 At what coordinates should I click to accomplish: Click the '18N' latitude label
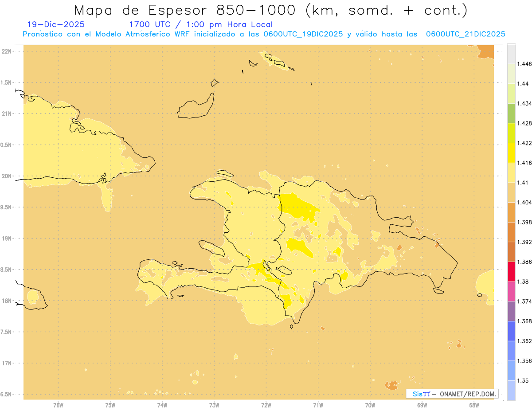click(8, 301)
